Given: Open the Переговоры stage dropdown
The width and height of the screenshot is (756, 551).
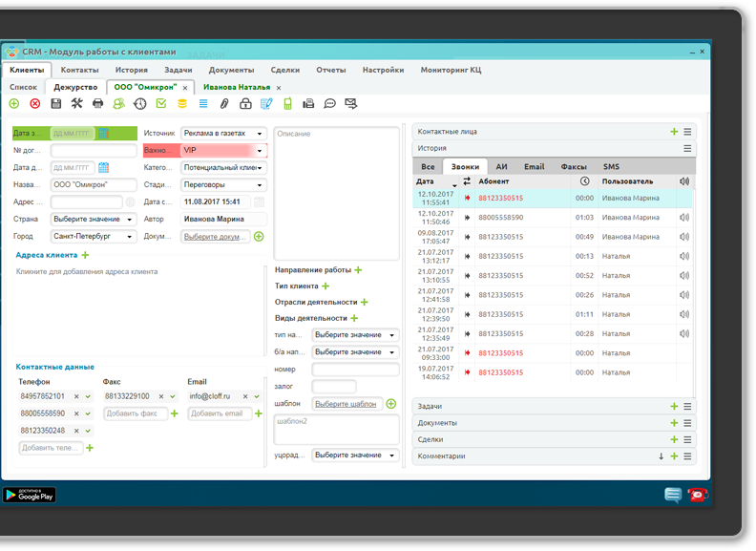Looking at the screenshot, I should tap(223, 185).
